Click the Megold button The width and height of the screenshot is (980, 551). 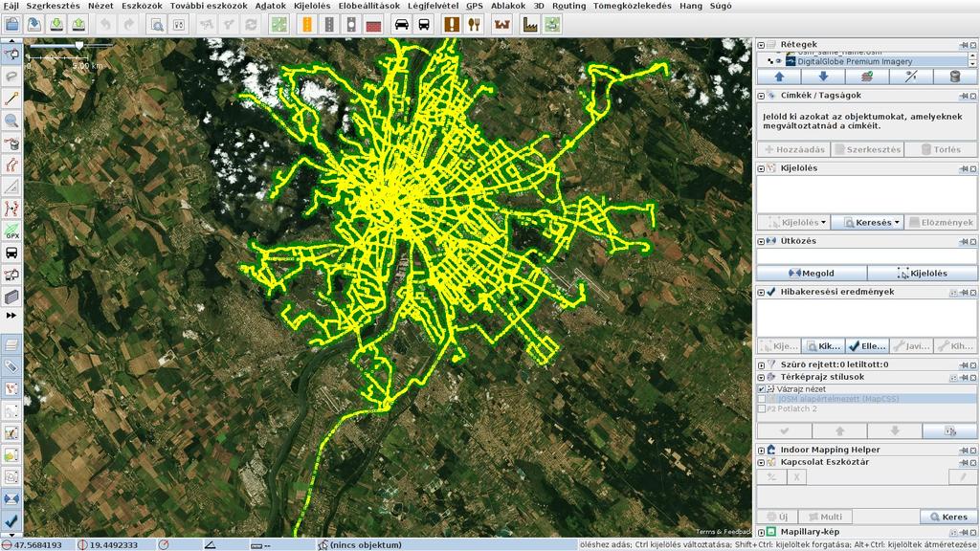click(812, 273)
